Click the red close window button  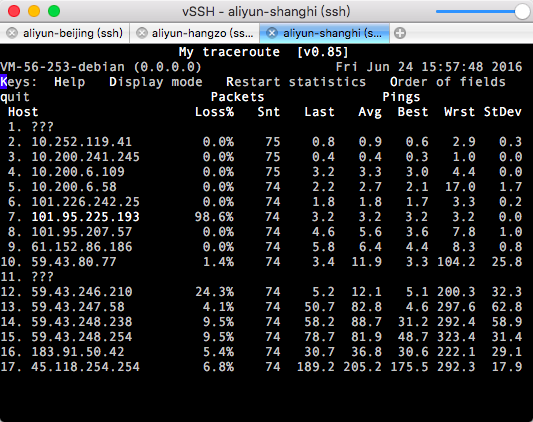pos(14,11)
